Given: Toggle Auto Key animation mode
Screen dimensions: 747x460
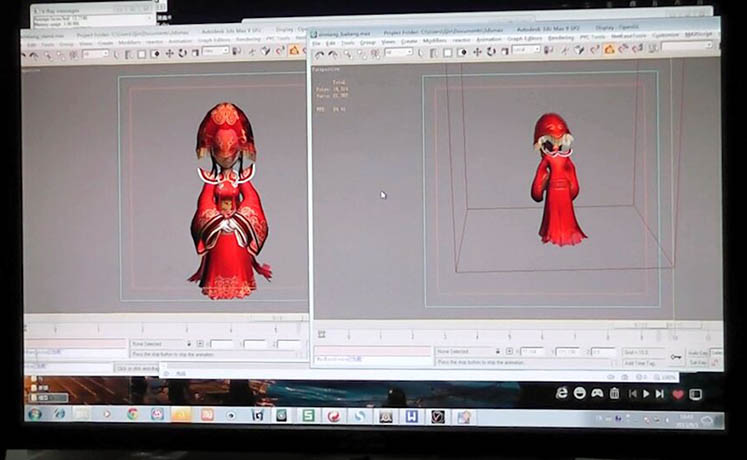Looking at the screenshot, I should (x=696, y=353).
